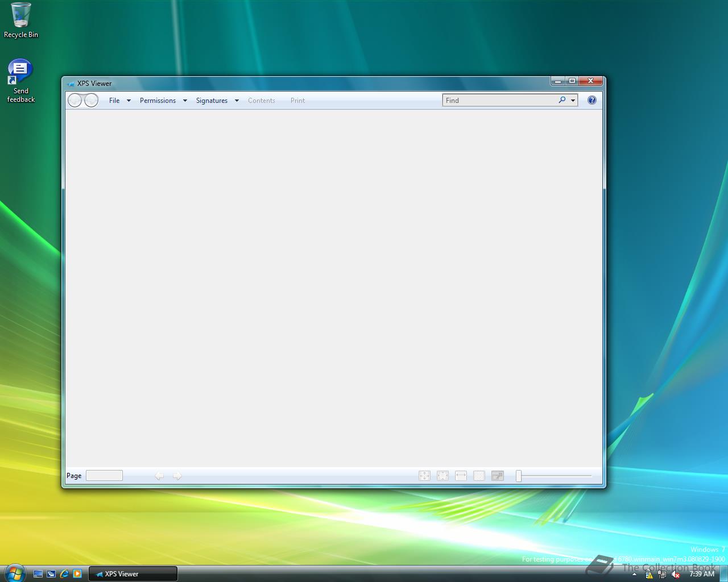Click the Show Desktop strip beside the clock
This screenshot has width=728, height=582.
(723, 574)
